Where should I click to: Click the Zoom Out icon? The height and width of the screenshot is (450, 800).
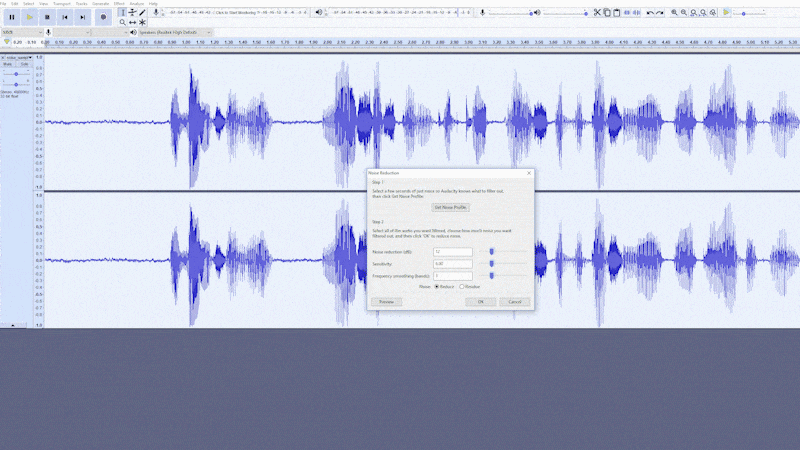(684, 12)
